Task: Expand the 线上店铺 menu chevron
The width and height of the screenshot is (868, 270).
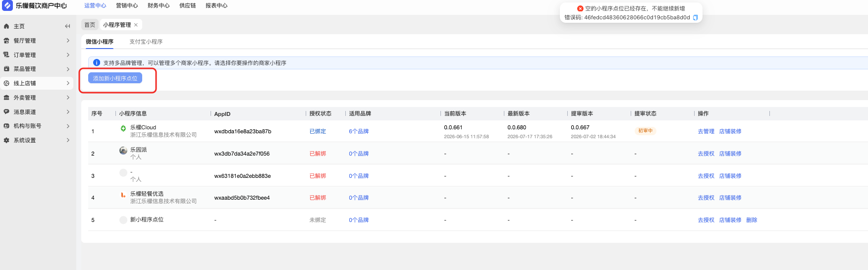Action: (68, 83)
